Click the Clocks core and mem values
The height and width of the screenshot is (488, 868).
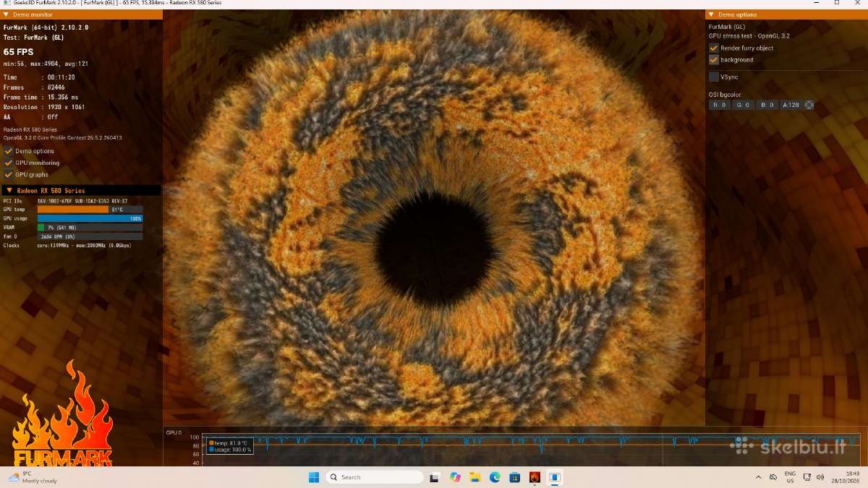click(84, 245)
